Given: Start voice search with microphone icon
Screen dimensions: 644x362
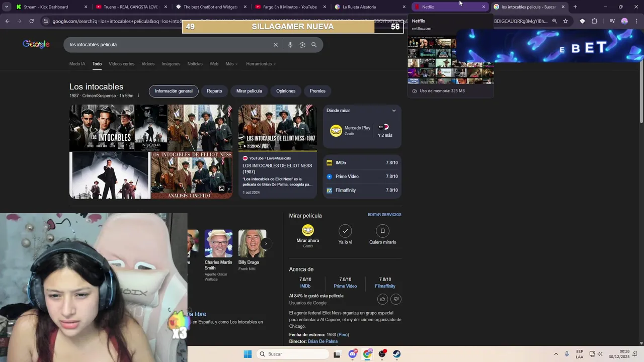Looking at the screenshot, I should pyautogui.click(x=290, y=45).
